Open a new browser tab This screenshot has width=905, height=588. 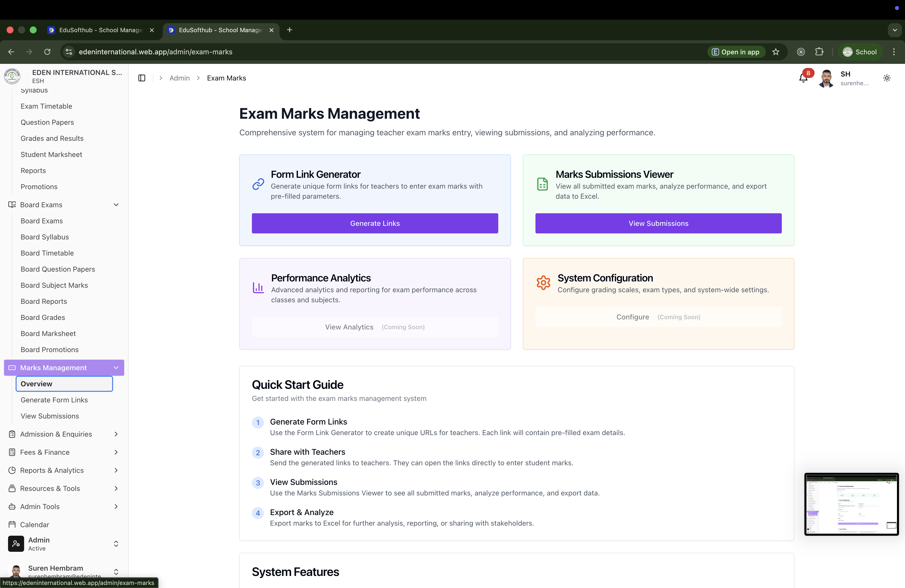(289, 30)
